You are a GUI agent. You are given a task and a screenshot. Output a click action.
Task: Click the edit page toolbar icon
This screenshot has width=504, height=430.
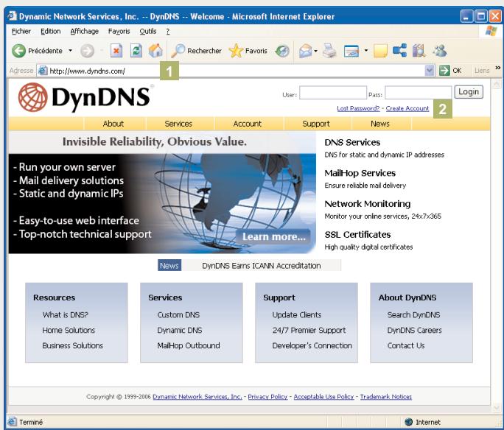click(x=351, y=51)
